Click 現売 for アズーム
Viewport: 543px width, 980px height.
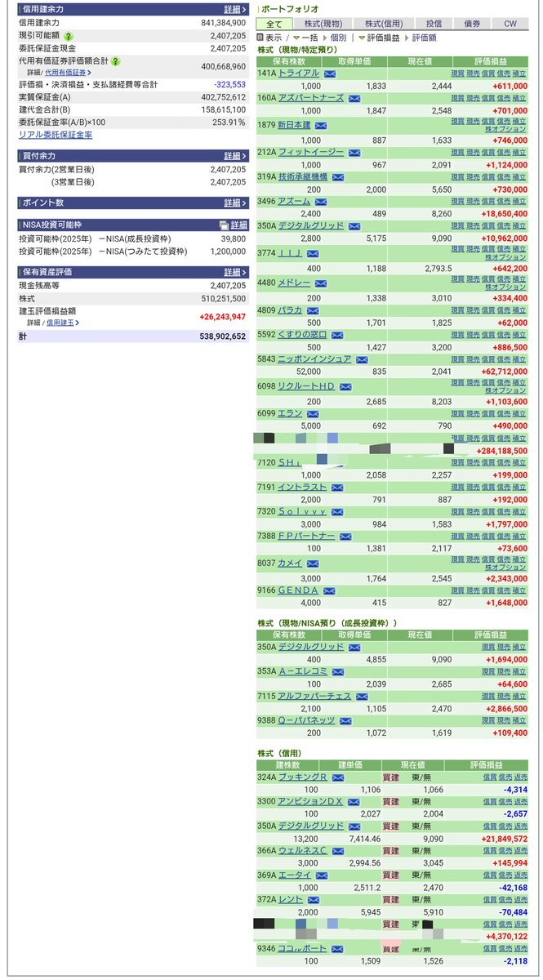point(473,201)
